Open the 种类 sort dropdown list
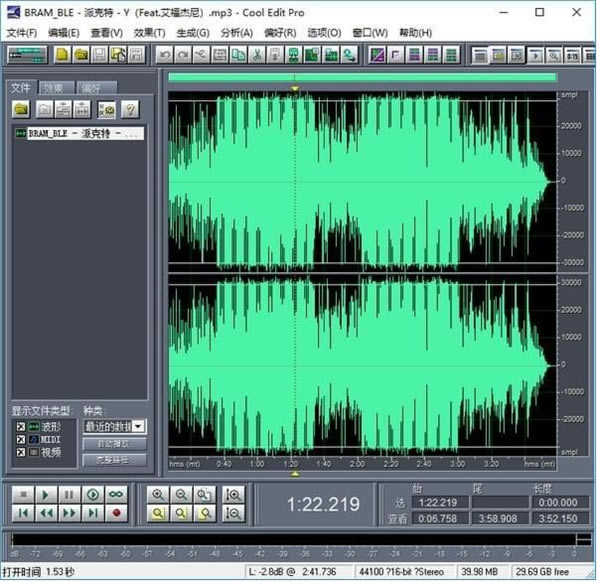The image size is (600, 585). click(x=139, y=426)
